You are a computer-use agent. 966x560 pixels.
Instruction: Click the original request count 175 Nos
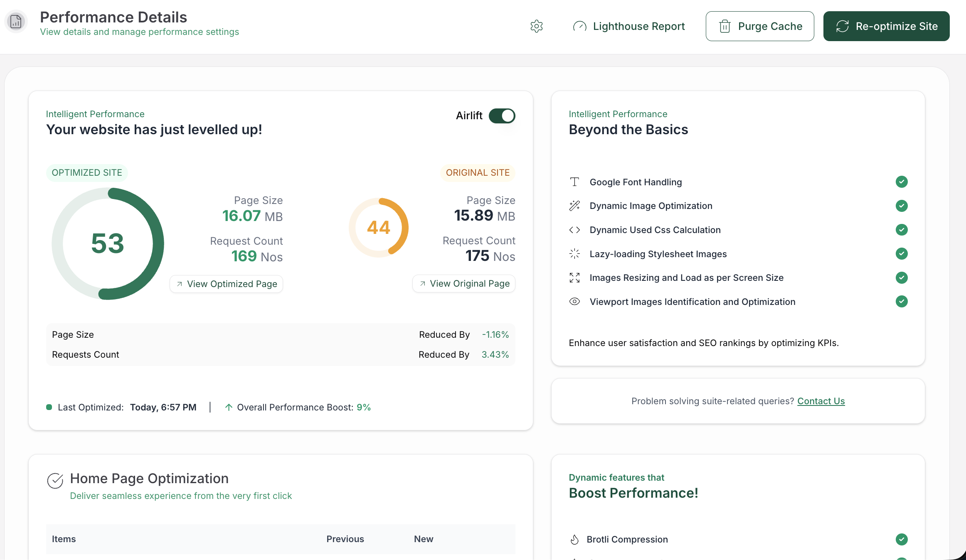pyautogui.click(x=490, y=256)
